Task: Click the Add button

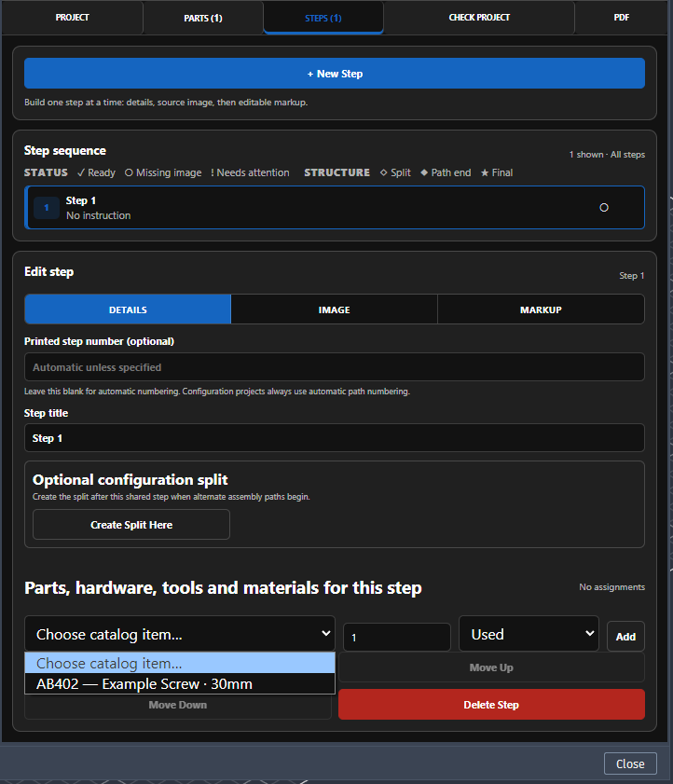Action: tap(625, 637)
